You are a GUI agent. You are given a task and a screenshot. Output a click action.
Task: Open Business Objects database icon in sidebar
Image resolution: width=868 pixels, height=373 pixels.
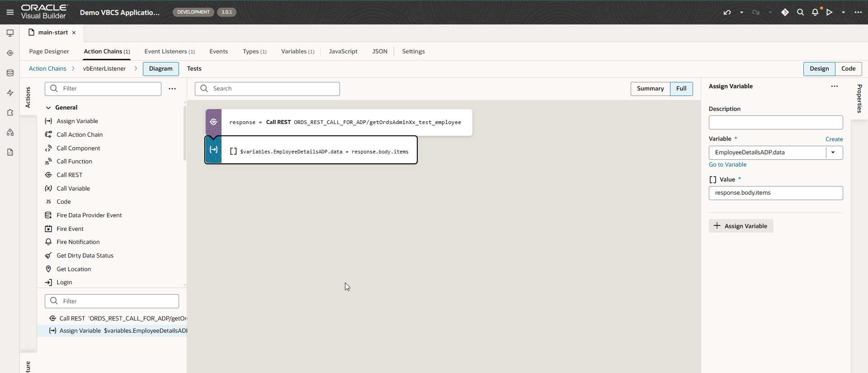pyautogui.click(x=10, y=73)
